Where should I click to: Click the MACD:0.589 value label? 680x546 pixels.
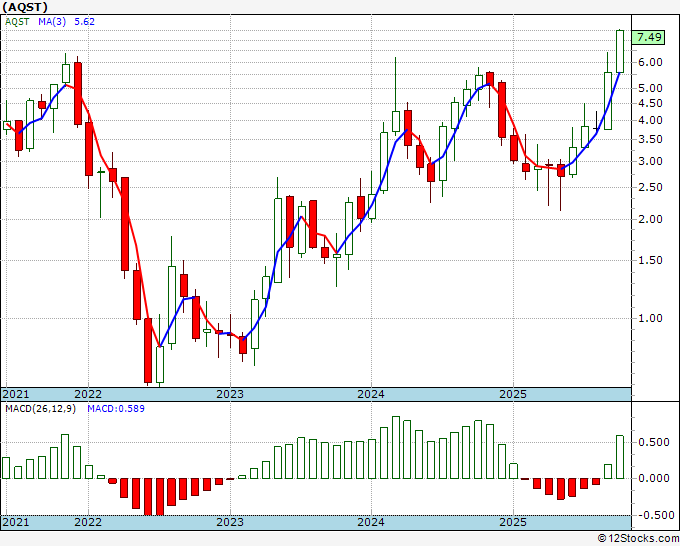tap(116, 409)
